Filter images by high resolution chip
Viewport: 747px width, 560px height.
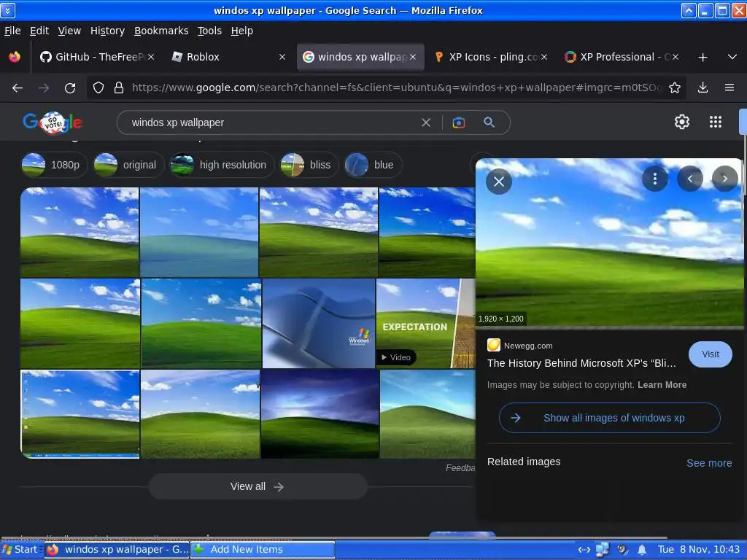(222, 165)
